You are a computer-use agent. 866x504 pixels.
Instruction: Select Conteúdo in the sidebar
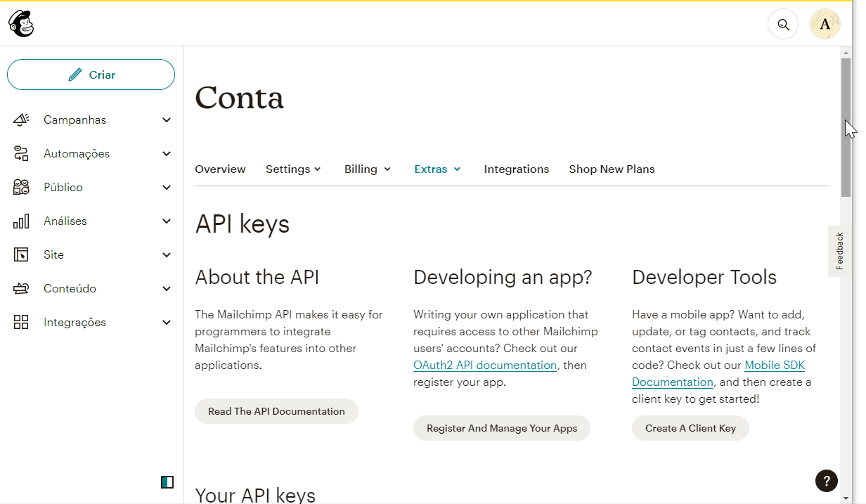70,289
